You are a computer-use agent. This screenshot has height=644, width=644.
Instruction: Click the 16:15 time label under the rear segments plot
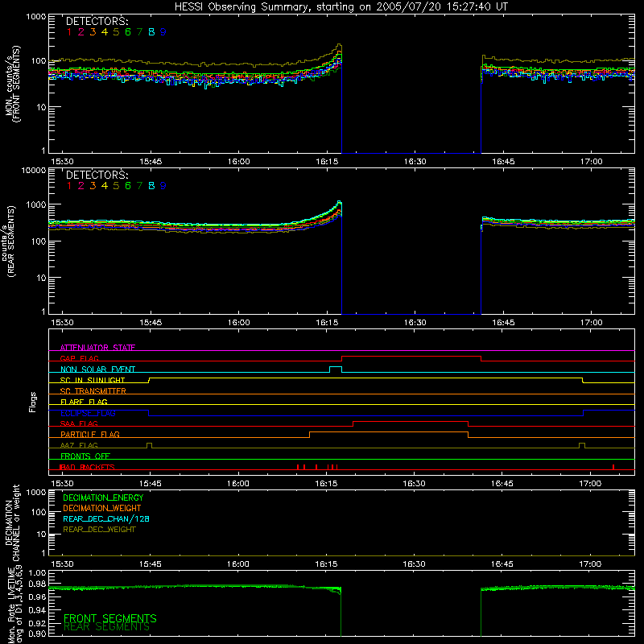(327, 323)
